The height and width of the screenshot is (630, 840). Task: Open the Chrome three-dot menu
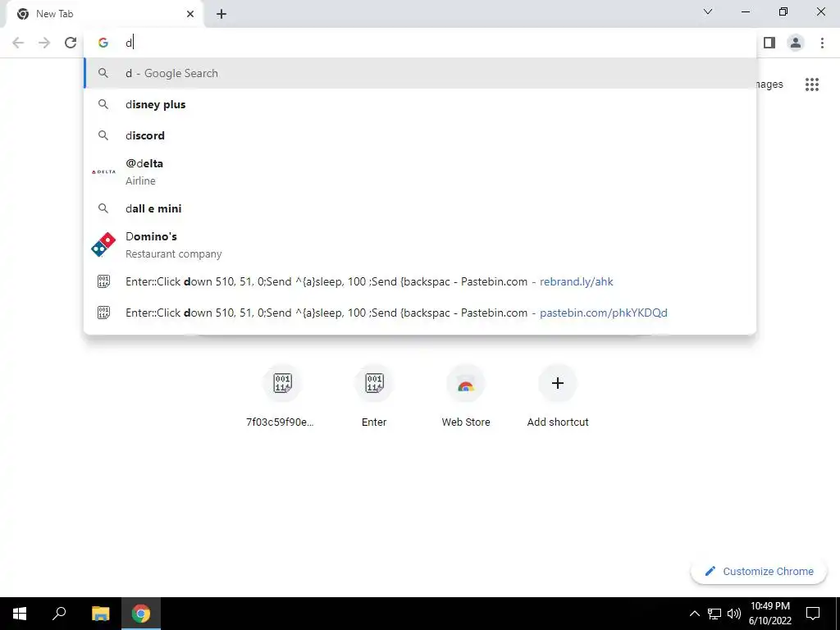(x=822, y=43)
